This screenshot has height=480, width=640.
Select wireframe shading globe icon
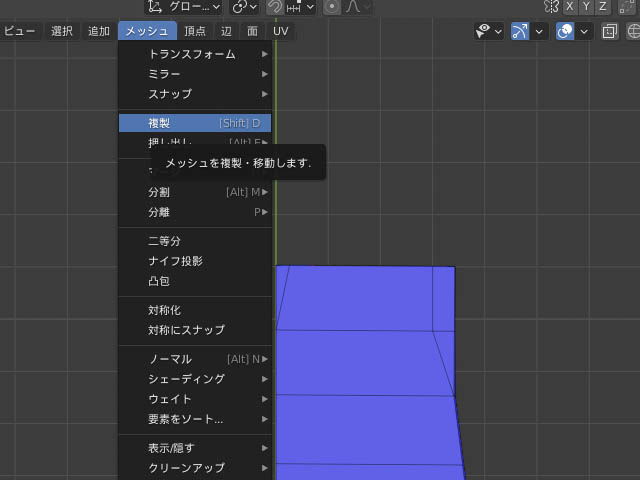coord(633,31)
